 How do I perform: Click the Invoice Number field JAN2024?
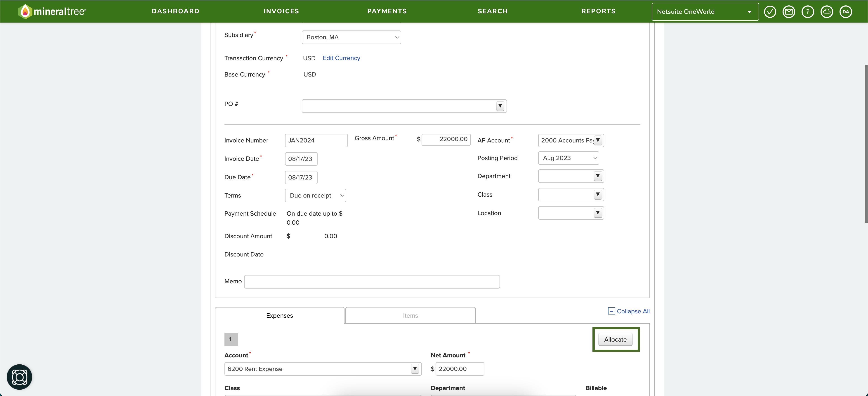pyautogui.click(x=316, y=140)
